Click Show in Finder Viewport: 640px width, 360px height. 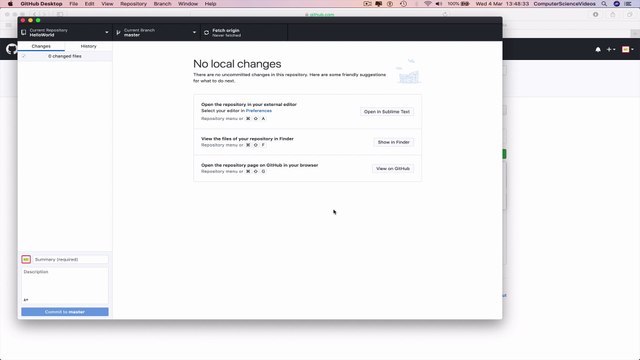393,142
